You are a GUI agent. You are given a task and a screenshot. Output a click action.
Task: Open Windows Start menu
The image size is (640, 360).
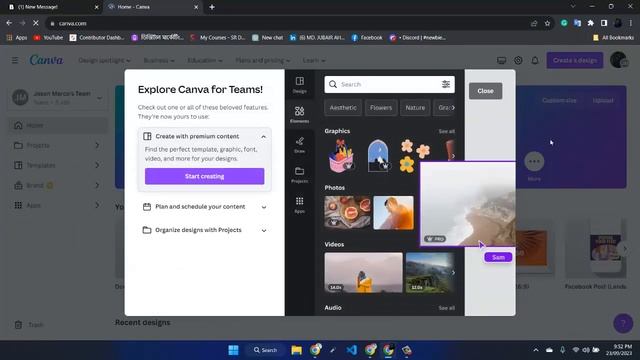(x=233, y=350)
